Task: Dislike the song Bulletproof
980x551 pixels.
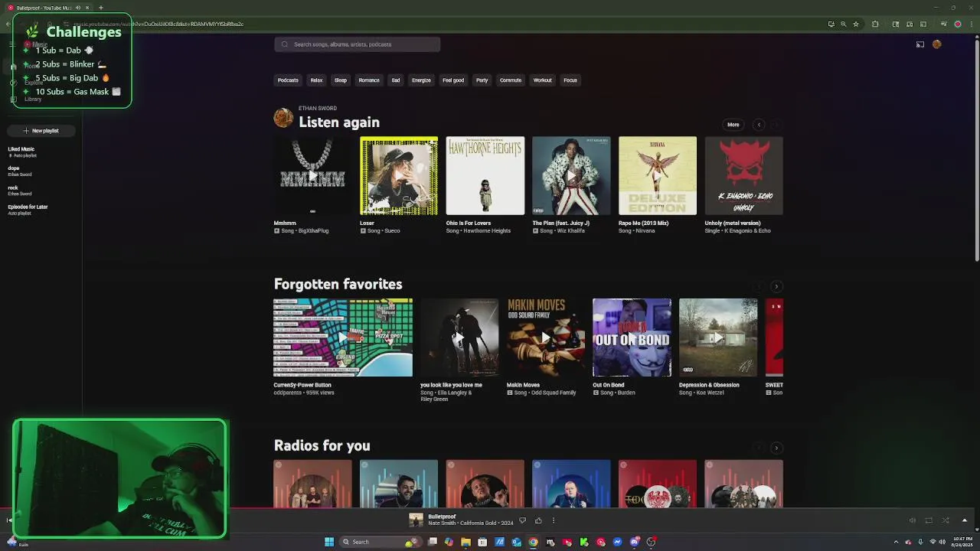Action: click(523, 520)
